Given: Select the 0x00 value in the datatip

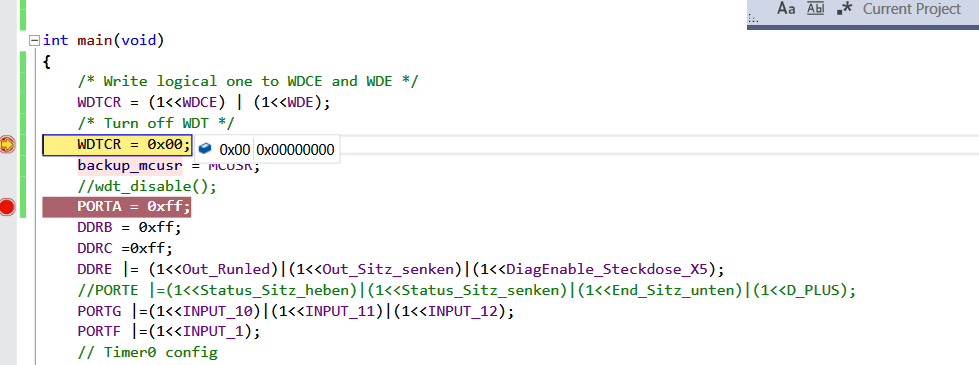Looking at the screenshot, I should [x=235, y=150].
